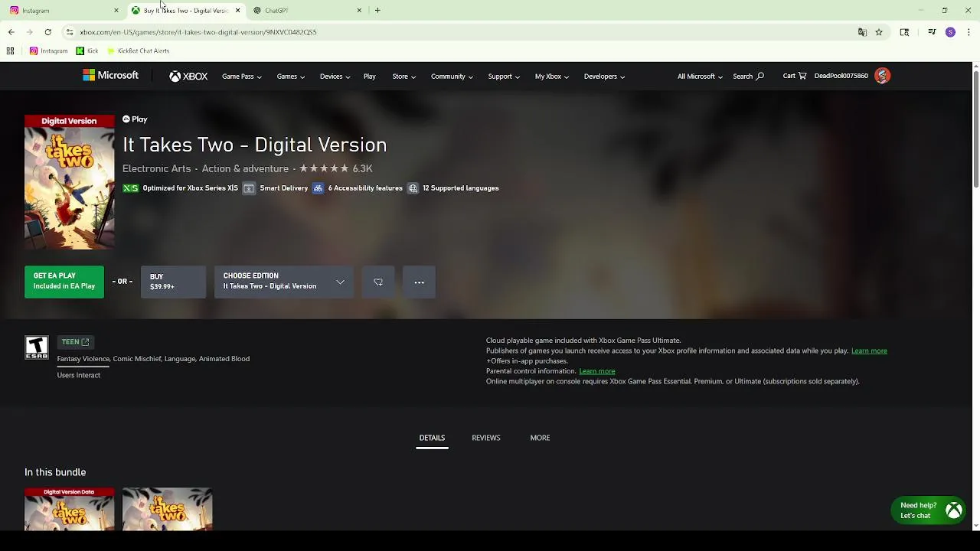Open the translate page icon

(x=862, y=32)
